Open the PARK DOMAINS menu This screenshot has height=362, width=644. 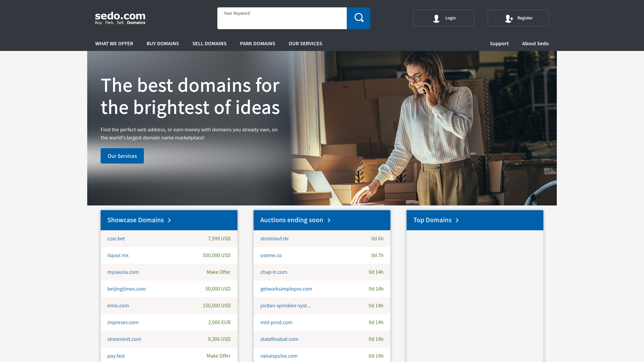[258, 44]
